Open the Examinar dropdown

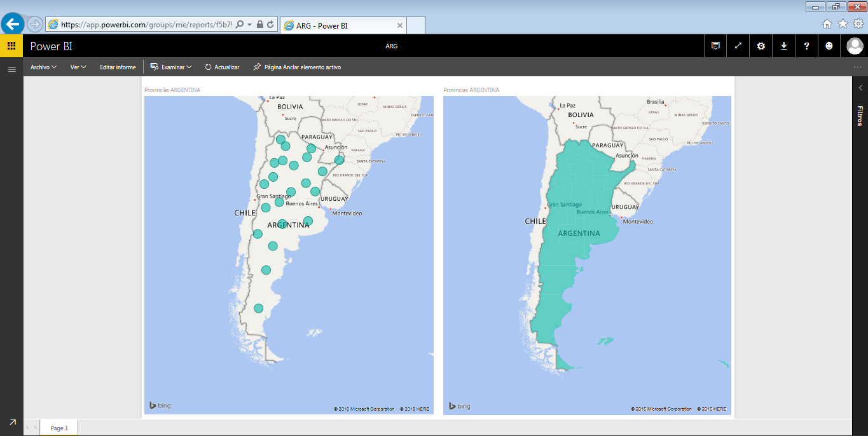coord(171,67)
